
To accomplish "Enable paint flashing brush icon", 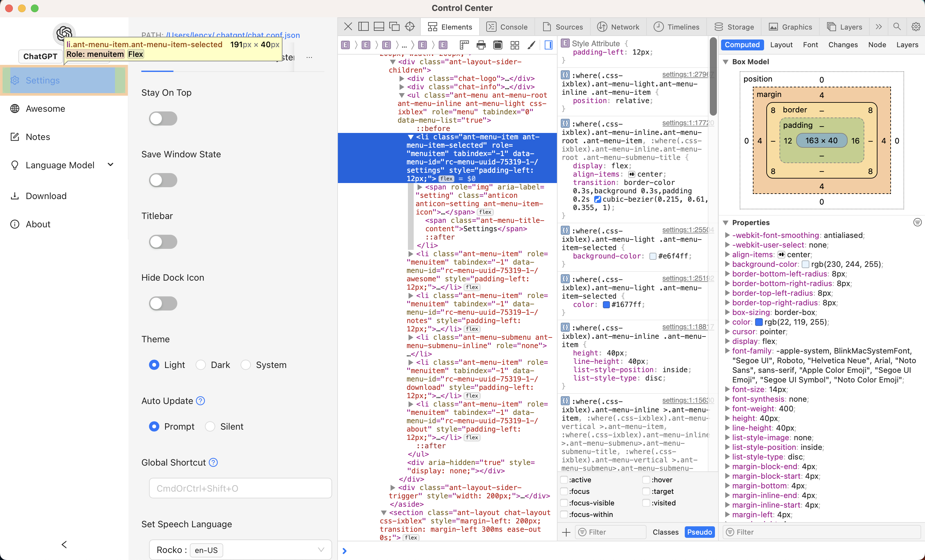I will click(531, 45).
